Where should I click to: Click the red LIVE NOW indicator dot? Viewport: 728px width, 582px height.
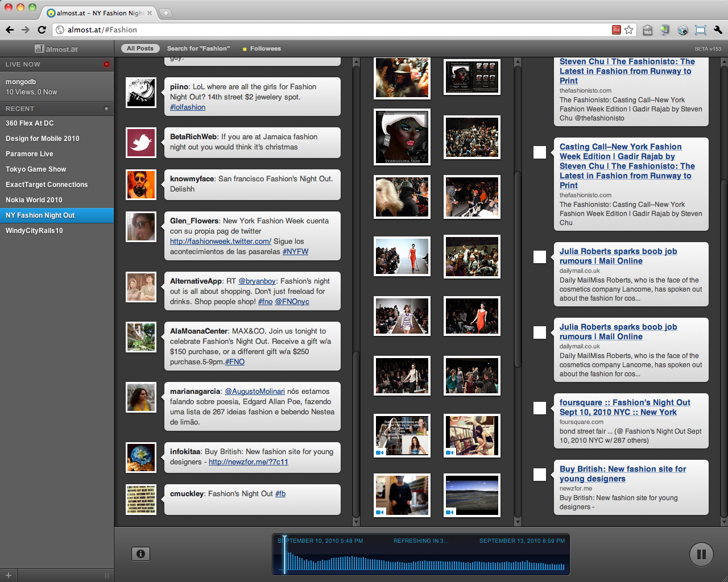click(106, 64)
